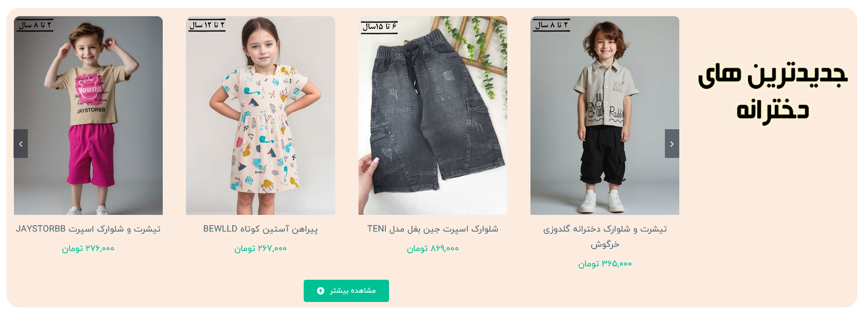
Task: Click the مشاهده بیشتر button
Action: click(346, 291)
